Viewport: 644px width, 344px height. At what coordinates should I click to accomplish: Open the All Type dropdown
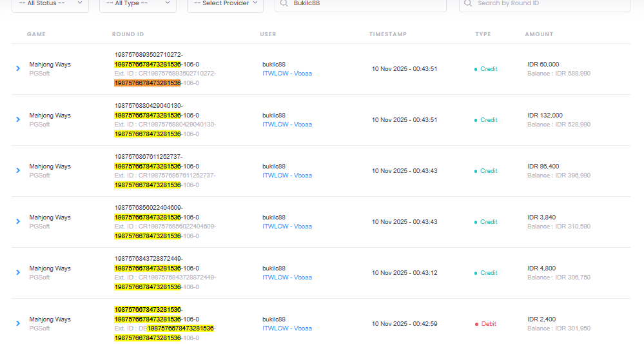pyautogui.click(x=138, y=4)
